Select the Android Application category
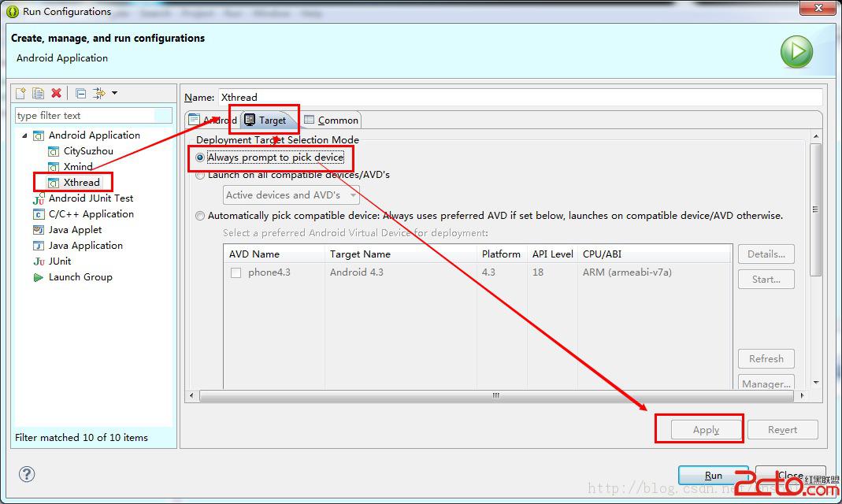The width and height of the screenshot is (842, 504). [94, 135]
